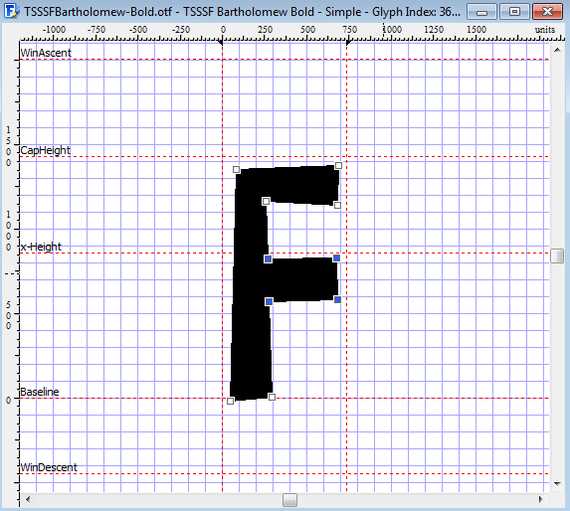Screen dimensions: 570x511
Task: Select the inner corner point below the top bar
Action: coord(266,201)
